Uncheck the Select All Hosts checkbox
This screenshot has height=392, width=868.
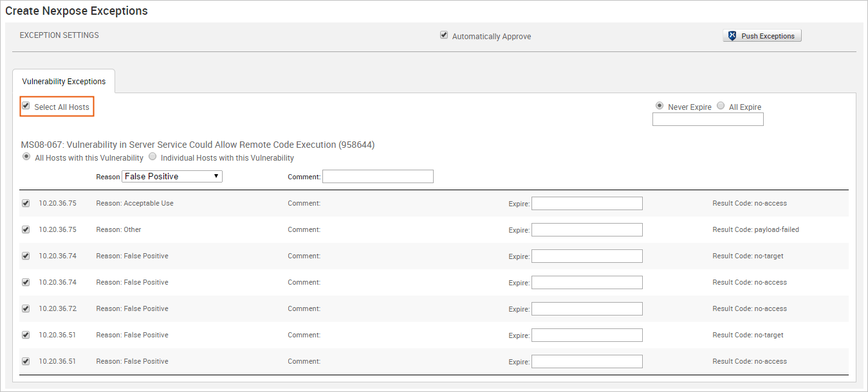pos(26,106)
